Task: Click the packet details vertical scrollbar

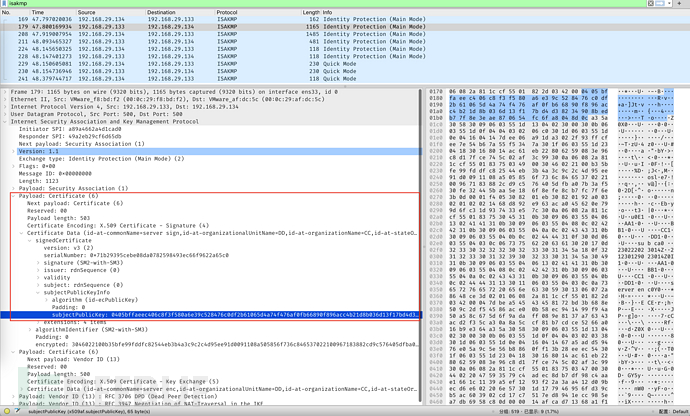Action: 420,247
